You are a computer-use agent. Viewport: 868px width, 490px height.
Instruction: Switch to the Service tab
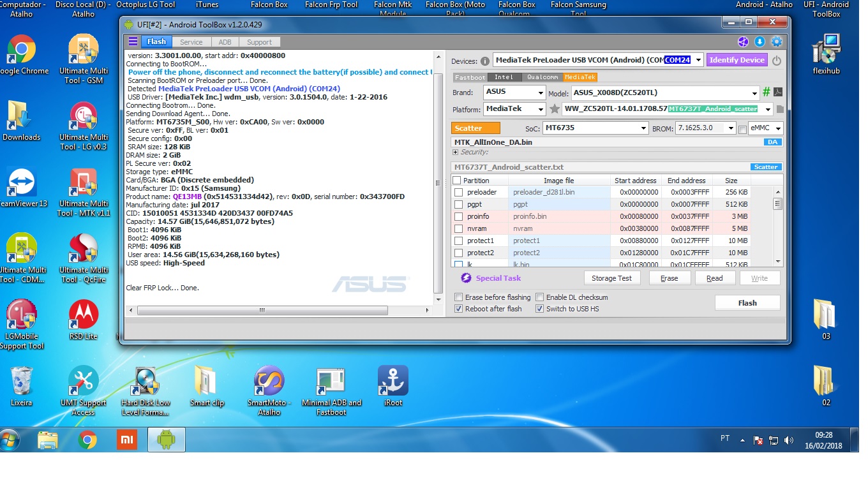click(x=191, y=42)
